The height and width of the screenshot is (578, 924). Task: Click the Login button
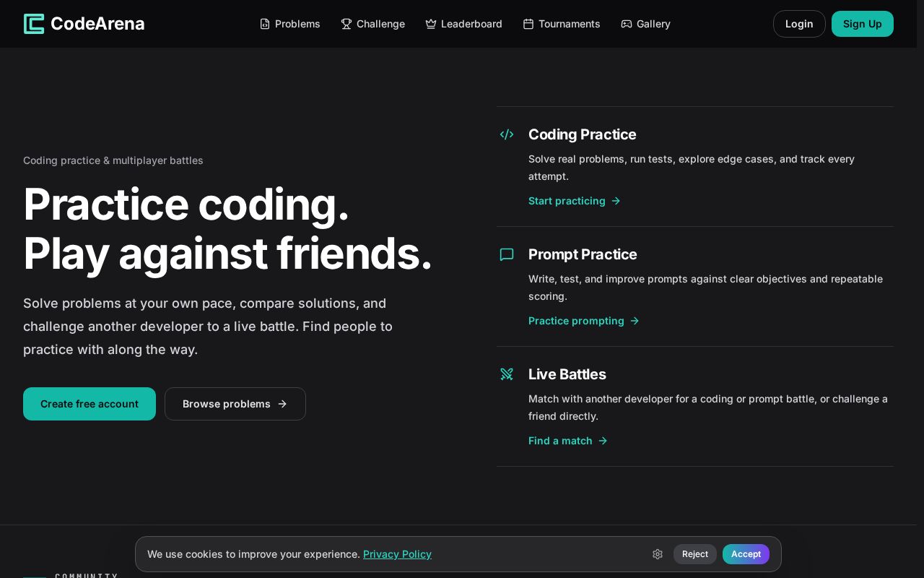pos(799,24)
